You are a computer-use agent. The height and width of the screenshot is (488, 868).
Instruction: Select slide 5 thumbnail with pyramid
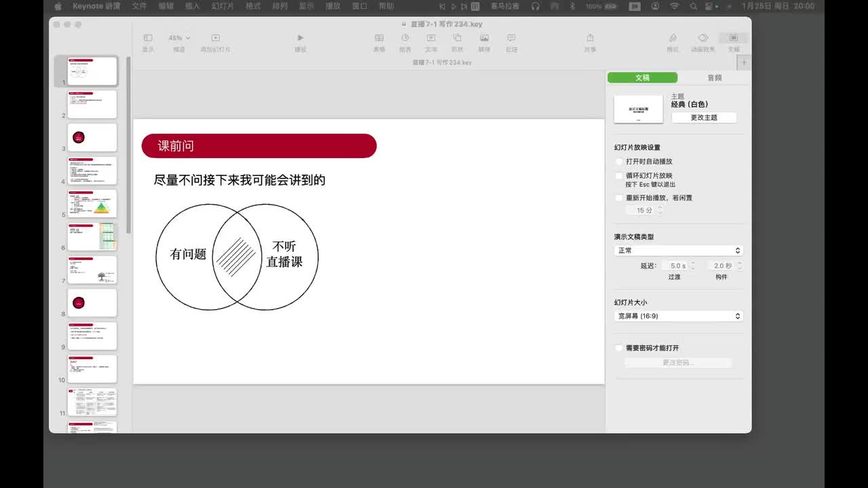(x=92, y=203)
